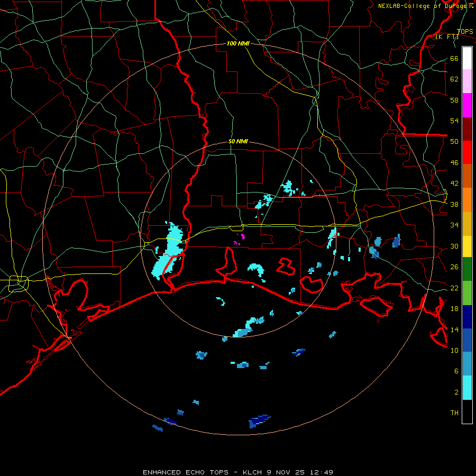Pick the bright yellow legend swatch
The image size is (476, 476).
tap(467, 246)
